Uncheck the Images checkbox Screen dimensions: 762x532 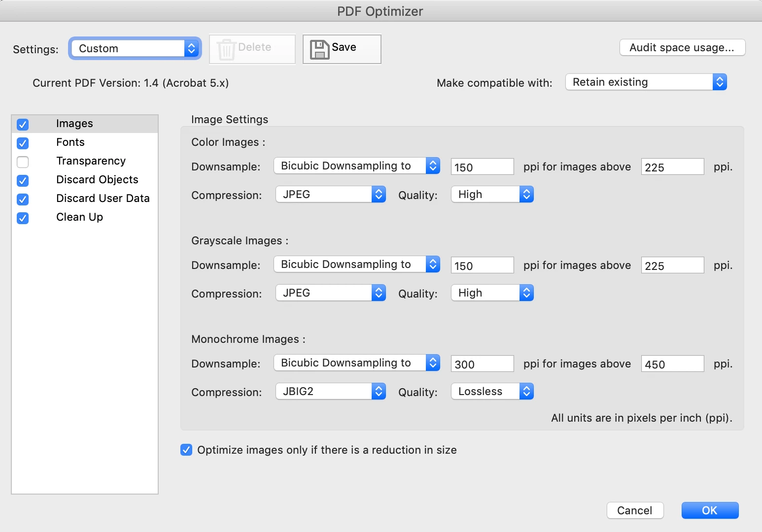click(23, 124)
